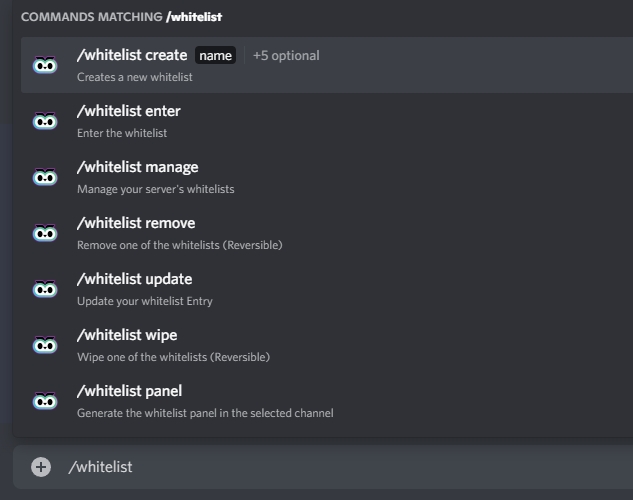
Task: Pick the /whitelist wipe command
Action: pyautogui.click(x=127, y=335)
